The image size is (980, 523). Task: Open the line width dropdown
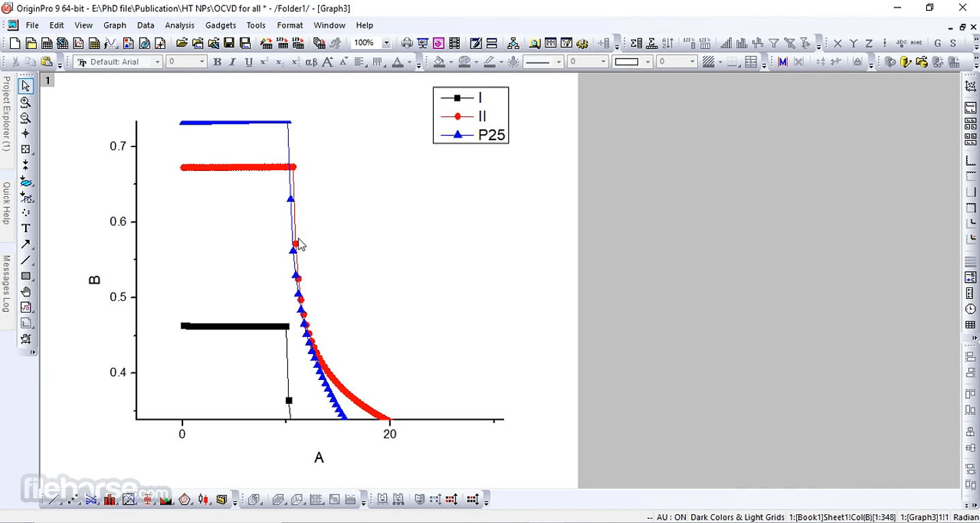[603, 62]
